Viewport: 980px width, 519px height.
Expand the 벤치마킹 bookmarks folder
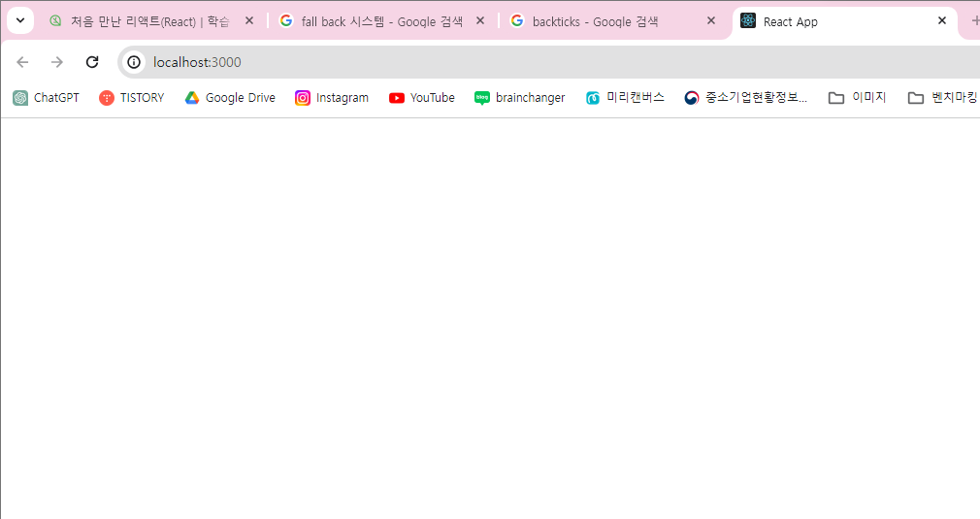tap(942, 97)
